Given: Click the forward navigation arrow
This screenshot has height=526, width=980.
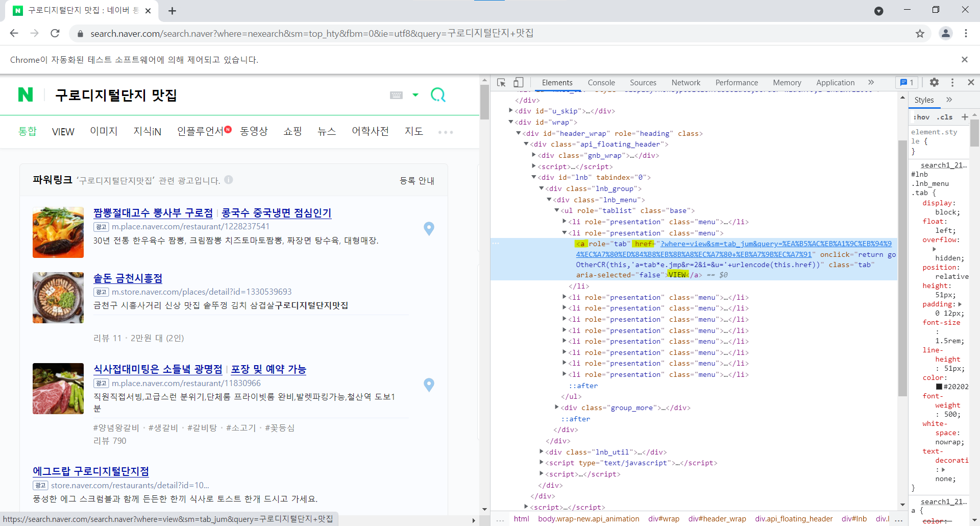Looking at the screenshot, I should pos(35,33).
